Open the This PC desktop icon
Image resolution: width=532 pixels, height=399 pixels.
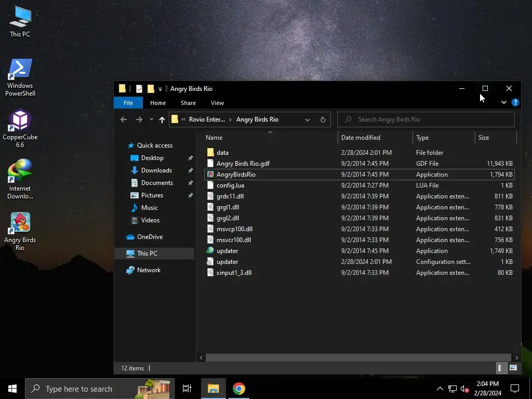click(20, 21)
